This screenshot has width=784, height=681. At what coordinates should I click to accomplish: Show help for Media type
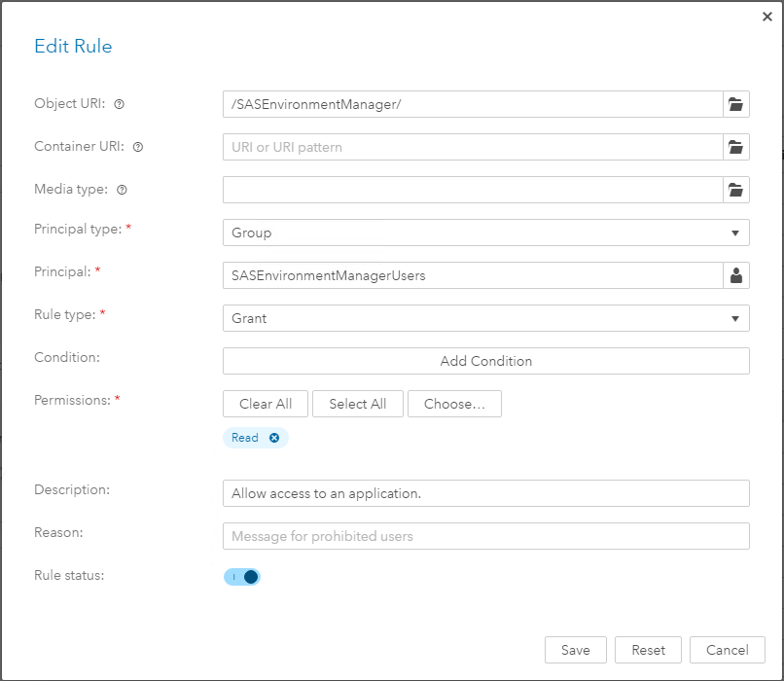pyautogui.click(x=122, y=190)
